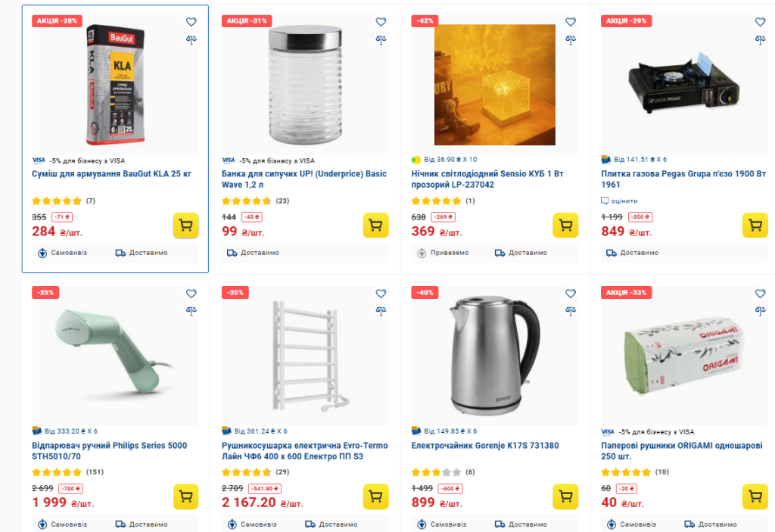Add Gorenje kettle to cart
The image size is (775, 532).
coord(565,496)
